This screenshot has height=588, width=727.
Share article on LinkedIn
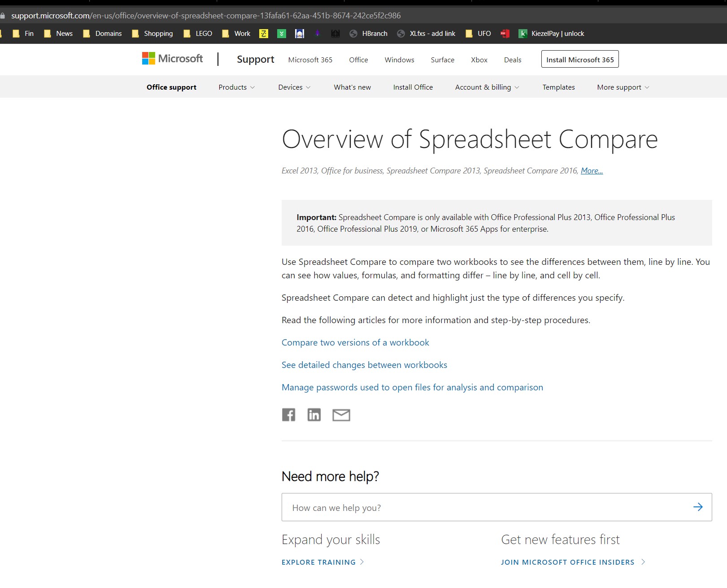[314, 415]
